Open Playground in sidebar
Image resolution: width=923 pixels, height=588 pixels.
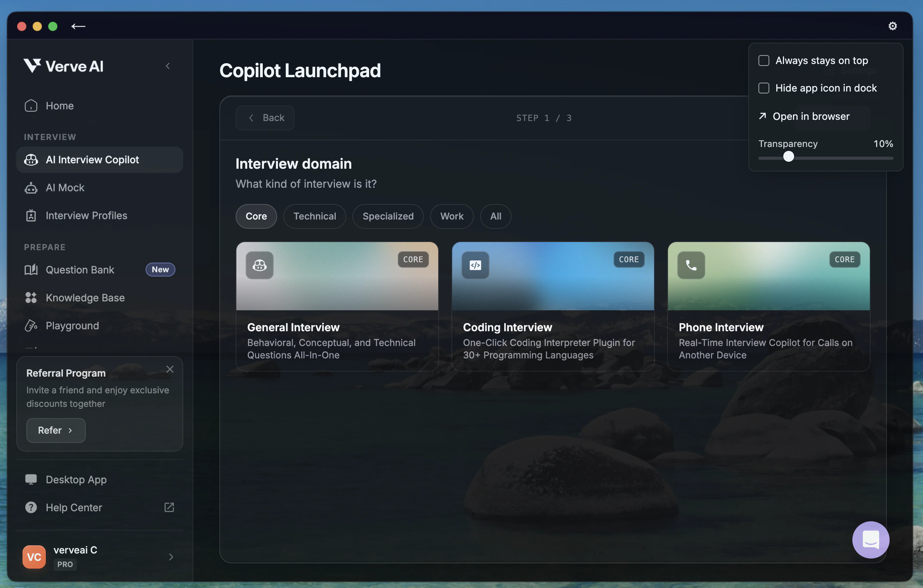point(99,325)
